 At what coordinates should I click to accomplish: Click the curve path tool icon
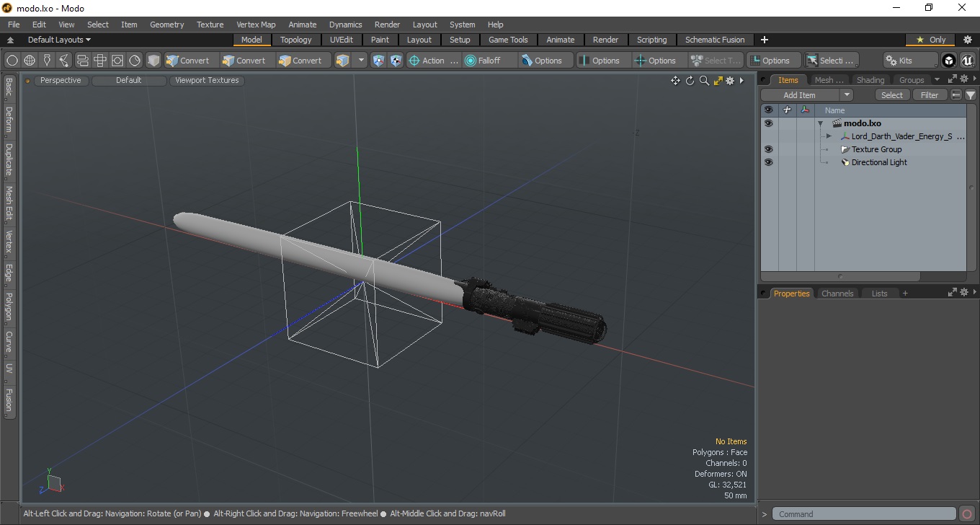coord(64,61)
